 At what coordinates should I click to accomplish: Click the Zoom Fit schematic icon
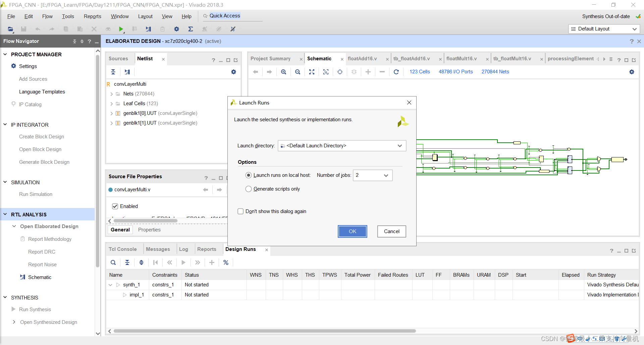(x=312, y=72)
